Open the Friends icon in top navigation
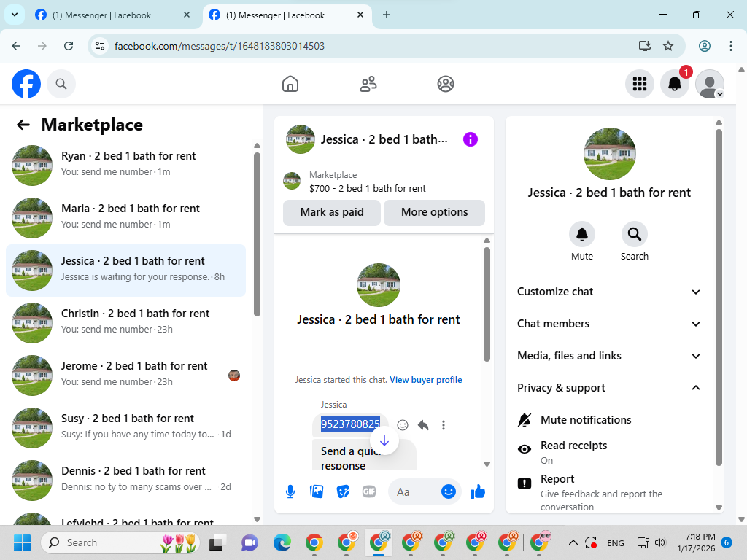Image resolution: width=747 pixels, height=560 pixels. (x=368, y=85)
